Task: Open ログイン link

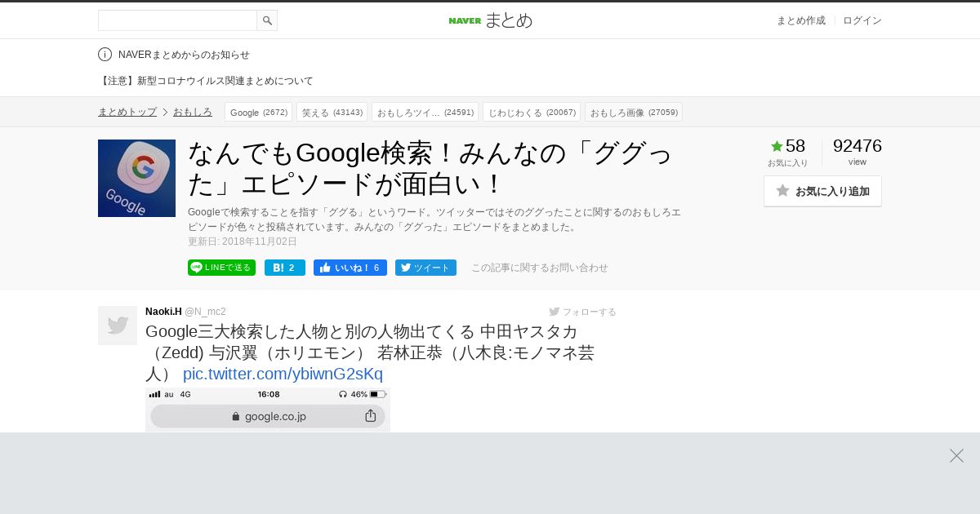Action: [862, 20]
